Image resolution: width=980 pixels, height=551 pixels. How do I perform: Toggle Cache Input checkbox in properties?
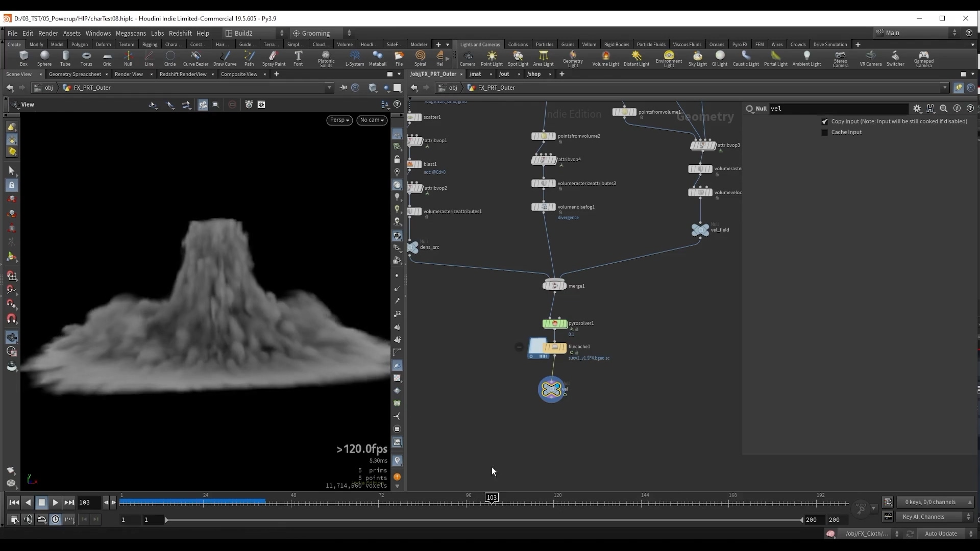[824, 132]
